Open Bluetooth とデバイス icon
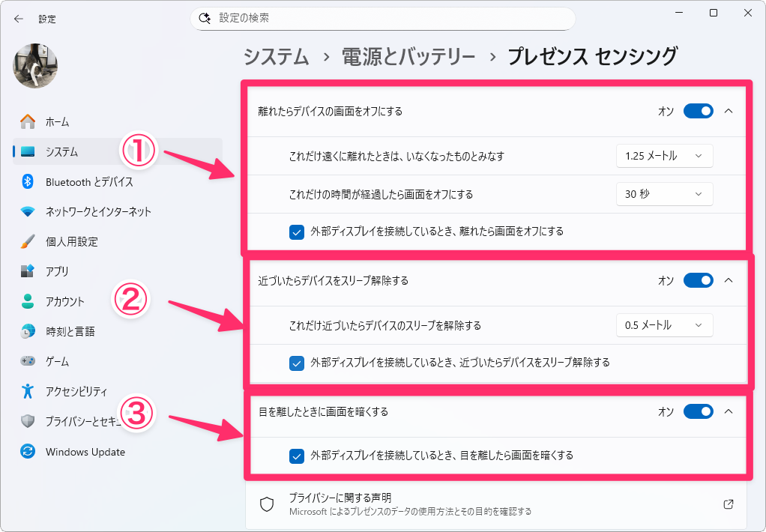This screenshot has height=532, width=766. (x=28, y=181)
